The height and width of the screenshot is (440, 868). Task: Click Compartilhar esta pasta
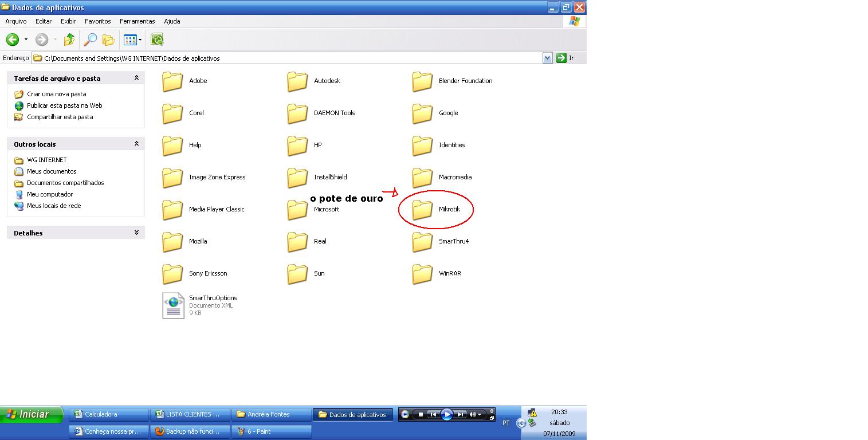pyautogui.click(x=60, y=117)
